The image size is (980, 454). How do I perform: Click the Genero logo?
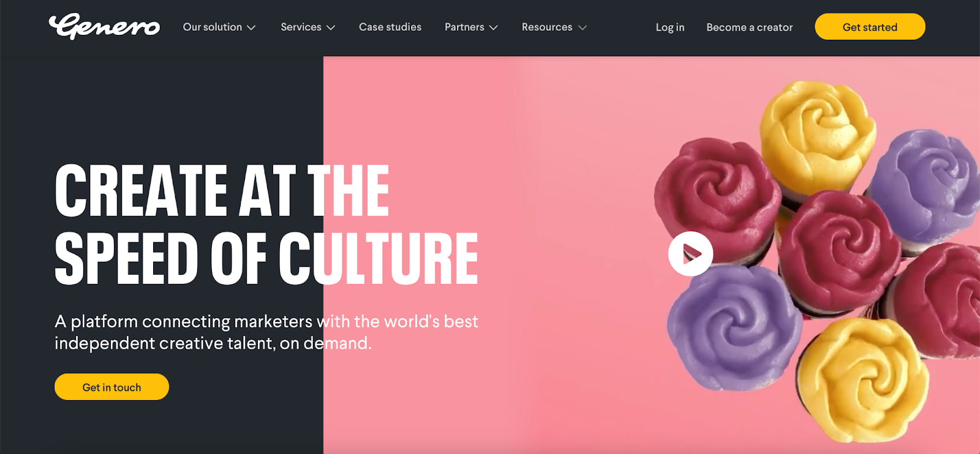coord(104,27)
